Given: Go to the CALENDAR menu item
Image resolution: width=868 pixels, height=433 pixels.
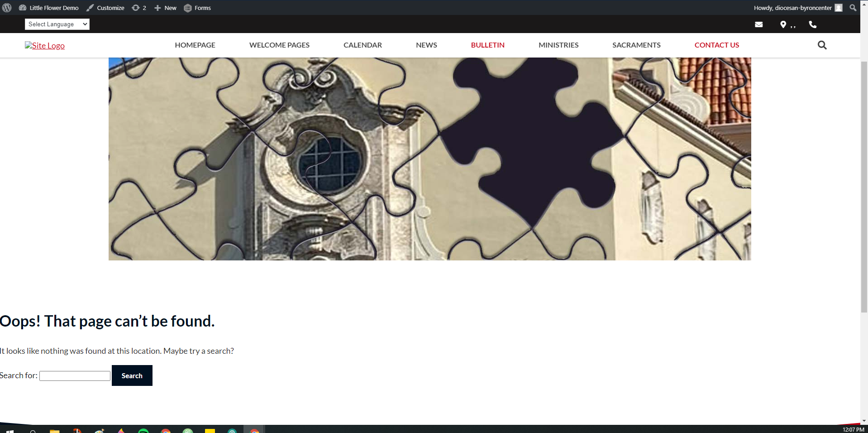Looking at the screenshot, I should click(362, 45).
